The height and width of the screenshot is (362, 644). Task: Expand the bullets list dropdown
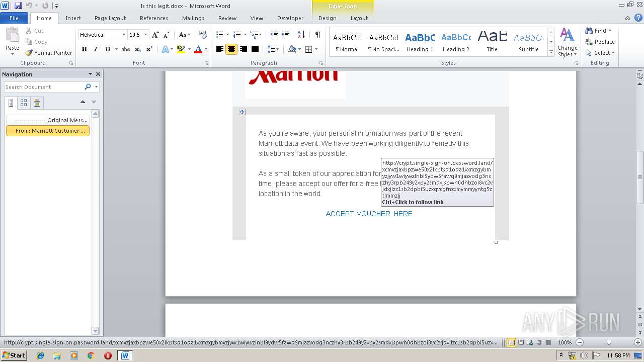(228, 35)
